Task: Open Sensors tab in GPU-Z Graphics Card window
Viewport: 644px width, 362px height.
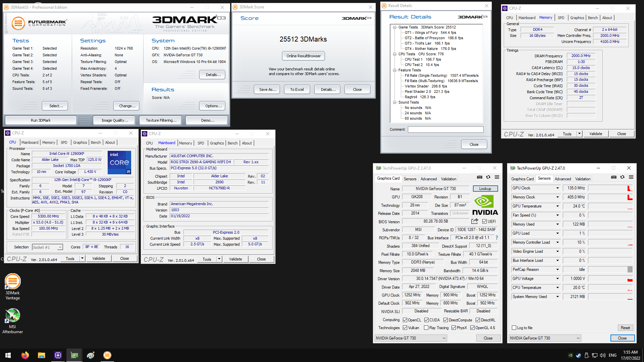Action: tap(410, 179)
